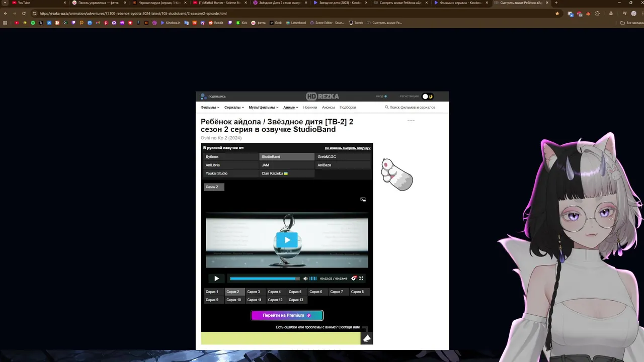Click the Перейти на Premium button
Image resolution: width=644 pixels, height=362 pixels.
(287, 315)
